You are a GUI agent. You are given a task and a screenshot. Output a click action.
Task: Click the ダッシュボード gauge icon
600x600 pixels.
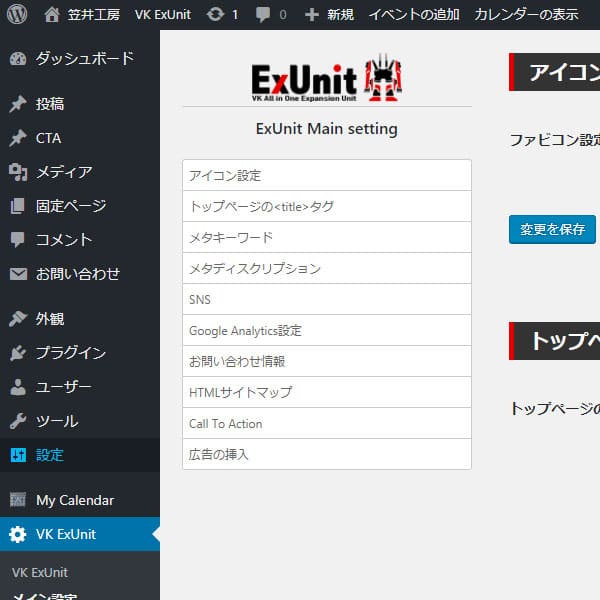coord(18,59)
